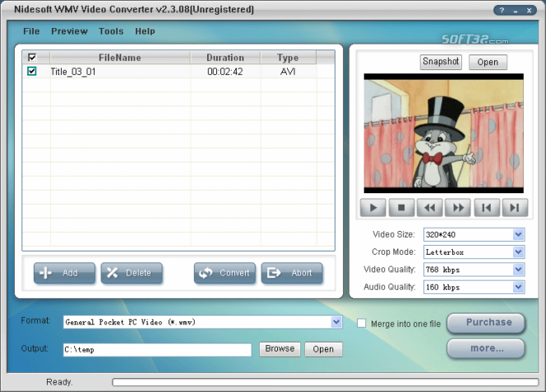
Task: Click the Purchase button
Action: pos(486,323)
